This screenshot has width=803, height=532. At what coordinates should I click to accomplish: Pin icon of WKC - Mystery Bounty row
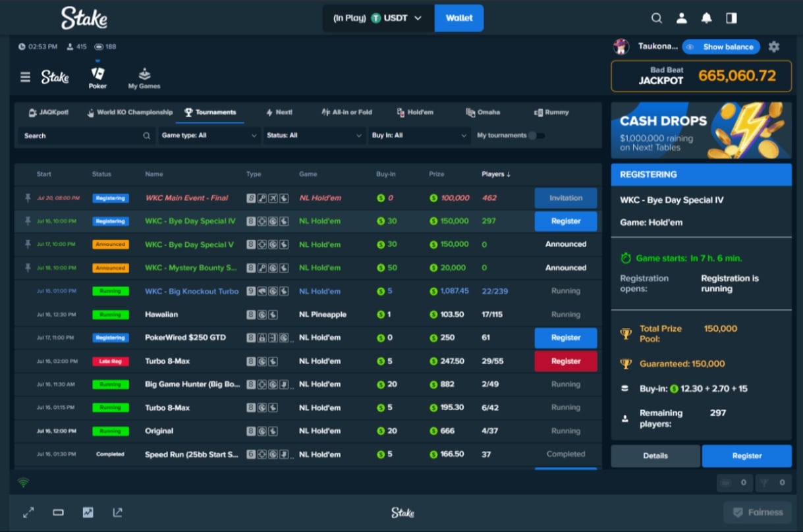28,268
